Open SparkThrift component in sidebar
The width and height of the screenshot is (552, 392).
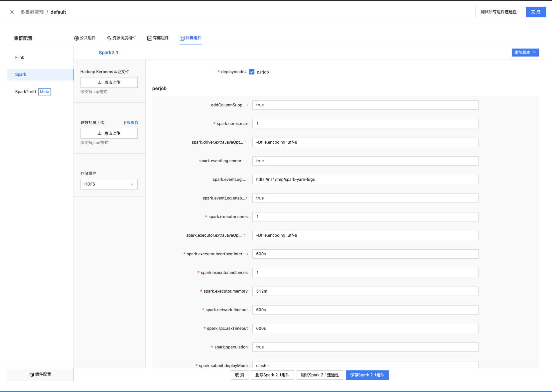pos(26,92)
